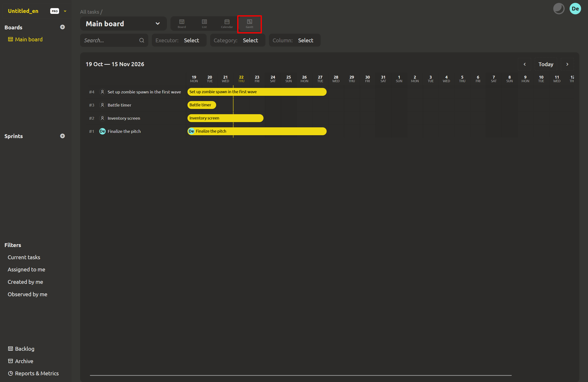The width and height of the screenshot is (588, 382).
Task: Switch to Calendar view
Action: point(227,24)
